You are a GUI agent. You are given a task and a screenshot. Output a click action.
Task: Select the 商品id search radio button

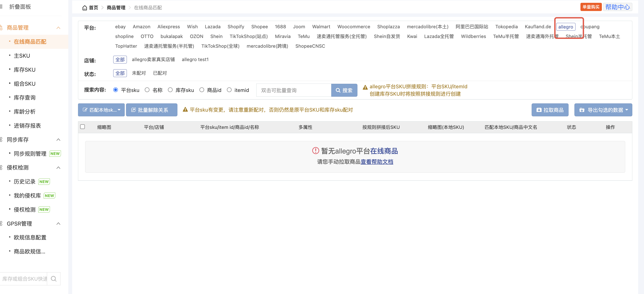202,90
